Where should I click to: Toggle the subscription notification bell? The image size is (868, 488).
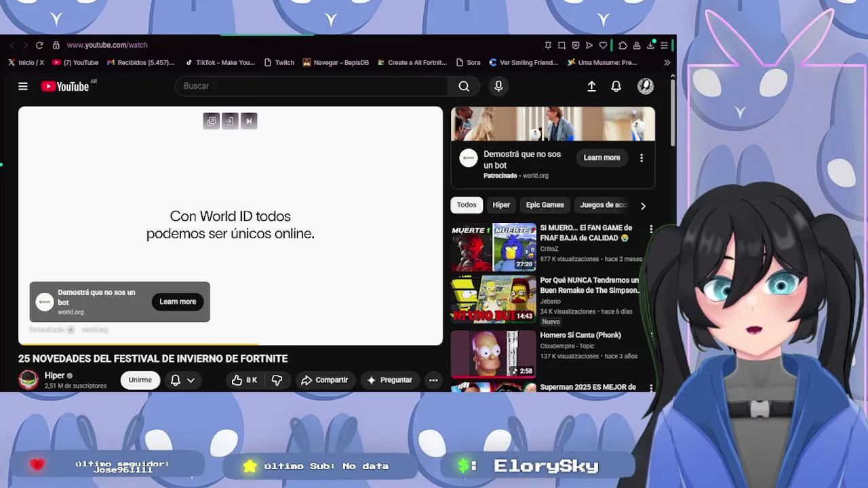coord(176,380)
